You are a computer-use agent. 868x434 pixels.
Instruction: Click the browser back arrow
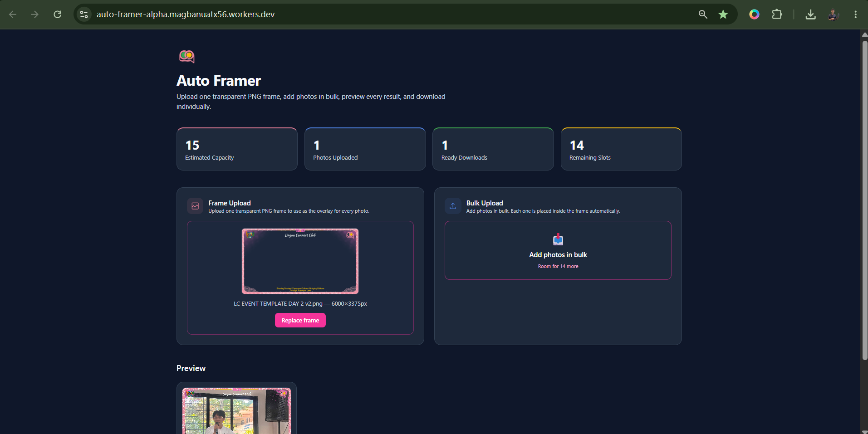coord(13,15)
